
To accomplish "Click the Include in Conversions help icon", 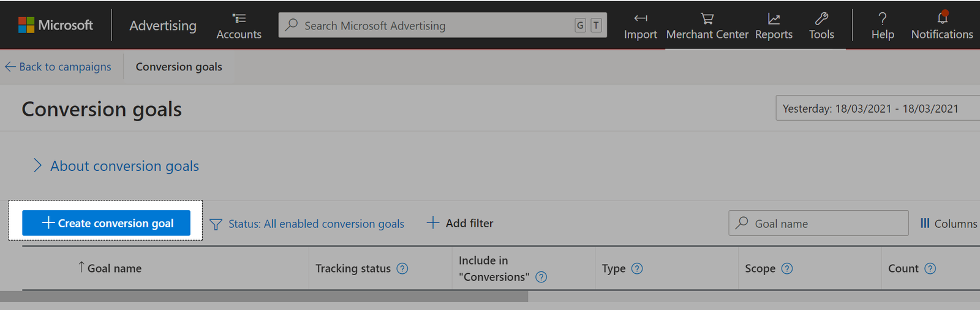I will pos(541,277).
